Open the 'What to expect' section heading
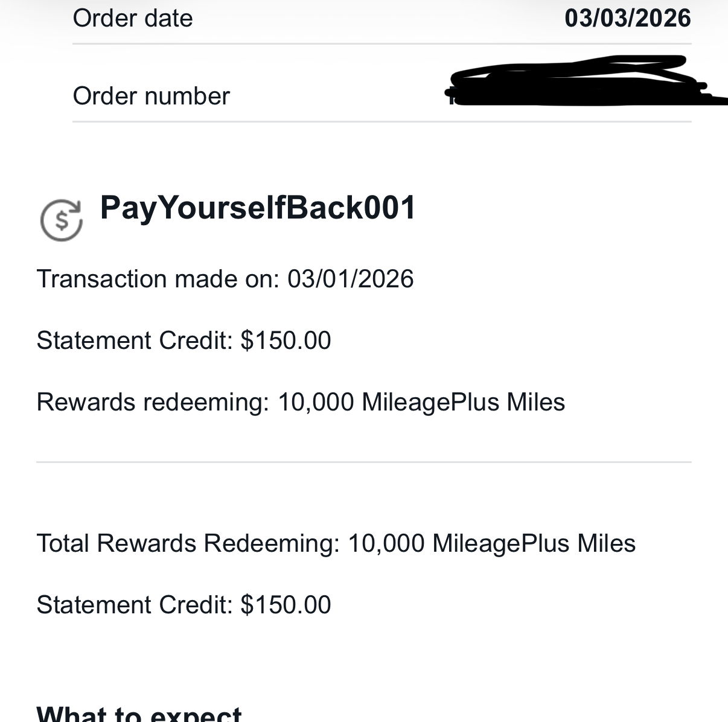The image size is (728, 722). pos(139,714)
